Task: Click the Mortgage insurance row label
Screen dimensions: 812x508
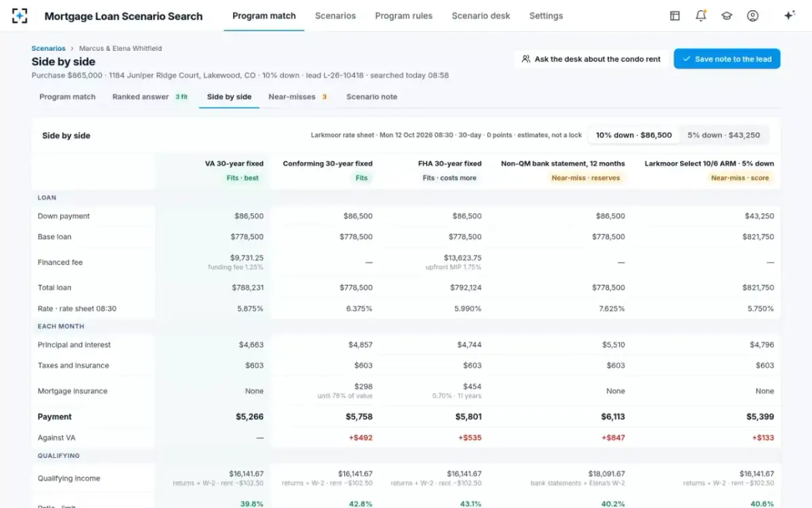Action: coord(72,391)
